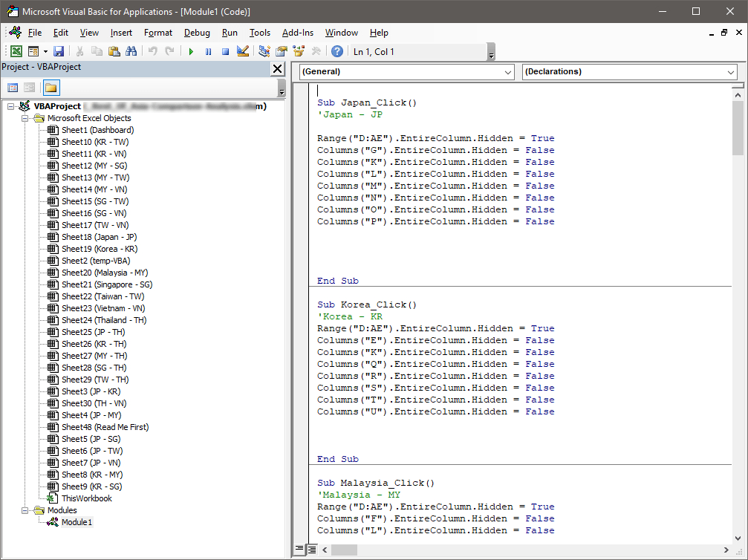Screen dimensions: 748x560
Task: Open the Object Browser icon
Action: click(x=299, y=51)
